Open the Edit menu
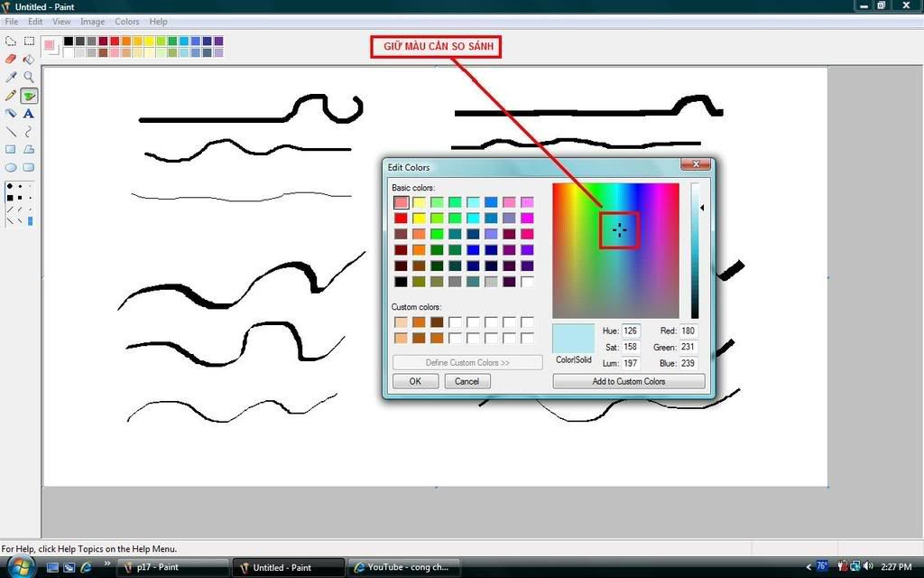Viewport: 924px width, 578px height. click(35, 22)
